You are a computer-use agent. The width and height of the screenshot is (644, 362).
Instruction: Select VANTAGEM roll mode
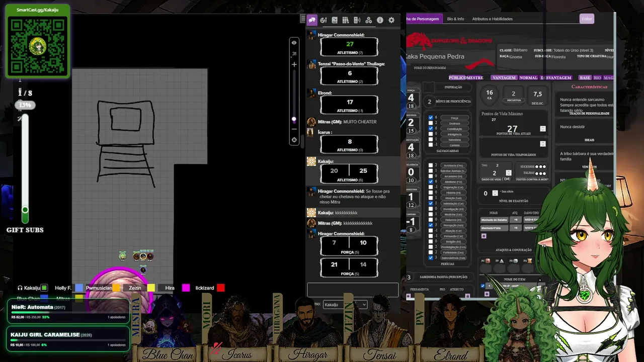tap(504, 78)
